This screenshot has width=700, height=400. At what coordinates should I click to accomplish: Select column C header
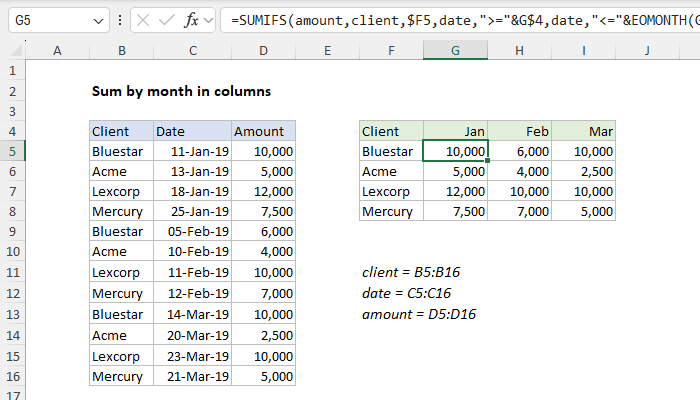(192, 50)
